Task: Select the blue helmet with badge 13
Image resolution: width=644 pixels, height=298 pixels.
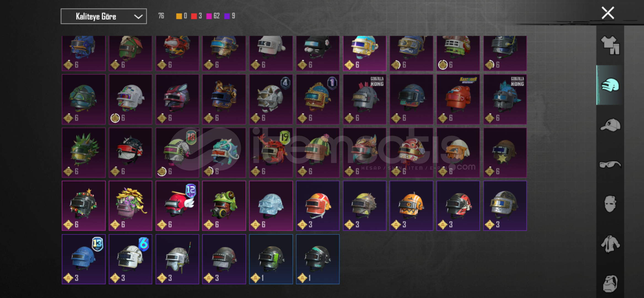Action: (83, 259)
